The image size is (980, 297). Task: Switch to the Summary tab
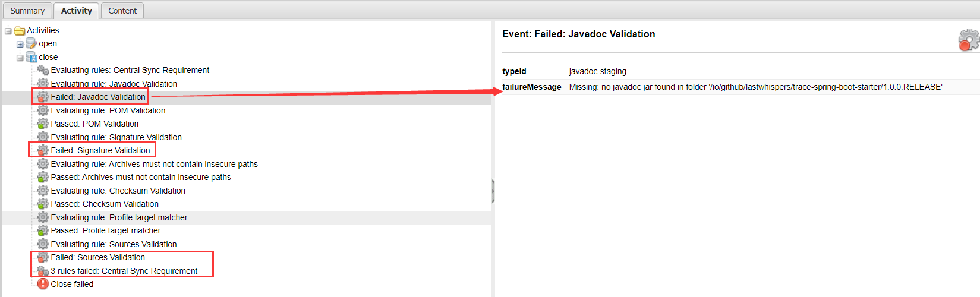point(27,11)
